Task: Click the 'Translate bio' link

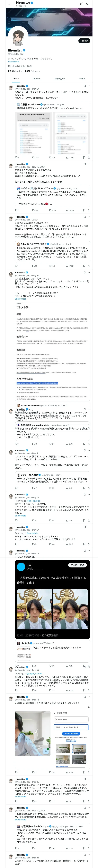Action: tap(14, 62)
